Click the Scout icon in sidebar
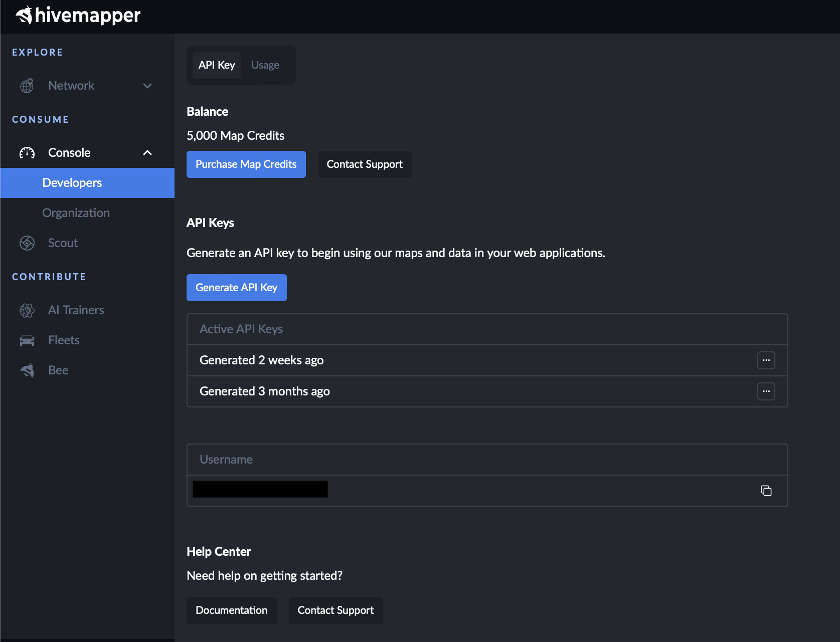The height and width of the screenshot is (642, 840). pyautogui.click(x=27, y=243)
